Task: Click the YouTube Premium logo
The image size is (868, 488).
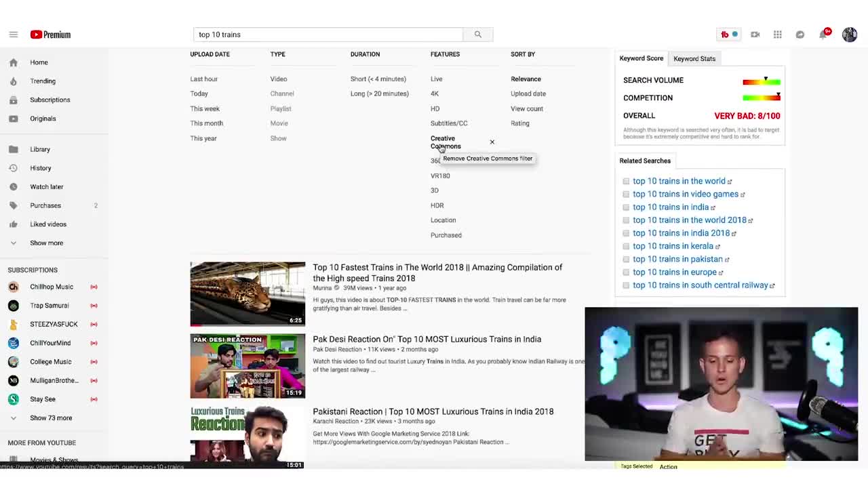Action: 50,35
